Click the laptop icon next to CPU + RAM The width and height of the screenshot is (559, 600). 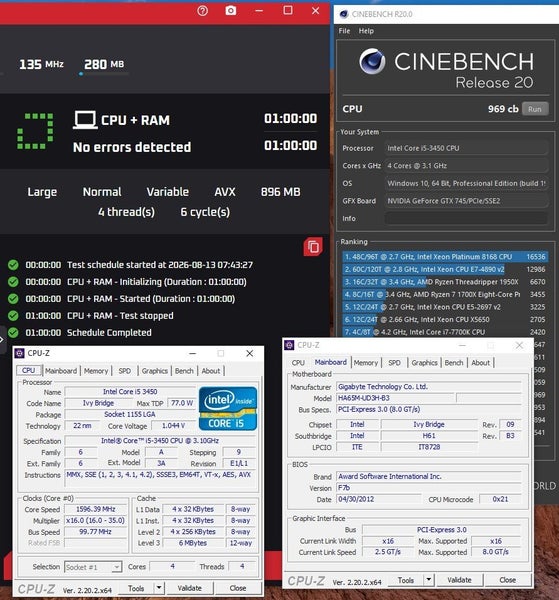[x=85, y=120]
